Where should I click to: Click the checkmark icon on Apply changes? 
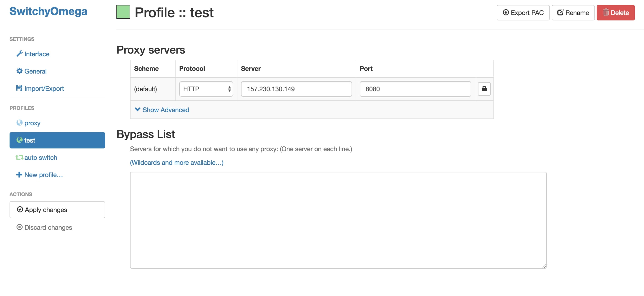[x=20, y=210]
